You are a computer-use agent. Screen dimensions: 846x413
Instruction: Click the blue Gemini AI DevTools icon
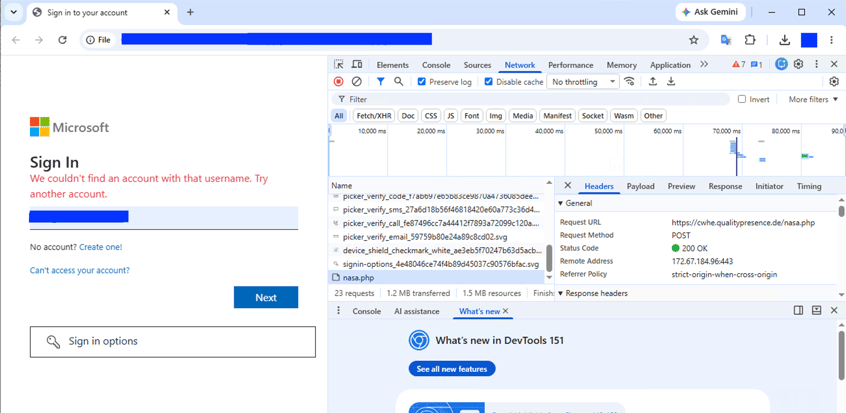click(x=781, y=64)
